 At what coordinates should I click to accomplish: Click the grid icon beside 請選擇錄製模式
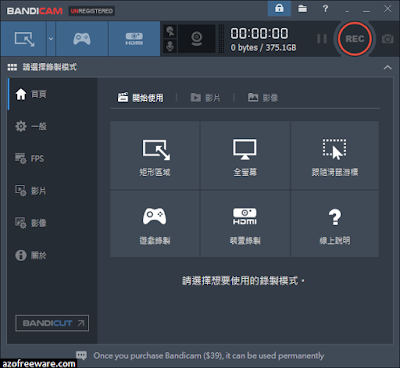[x=12, y=67]
